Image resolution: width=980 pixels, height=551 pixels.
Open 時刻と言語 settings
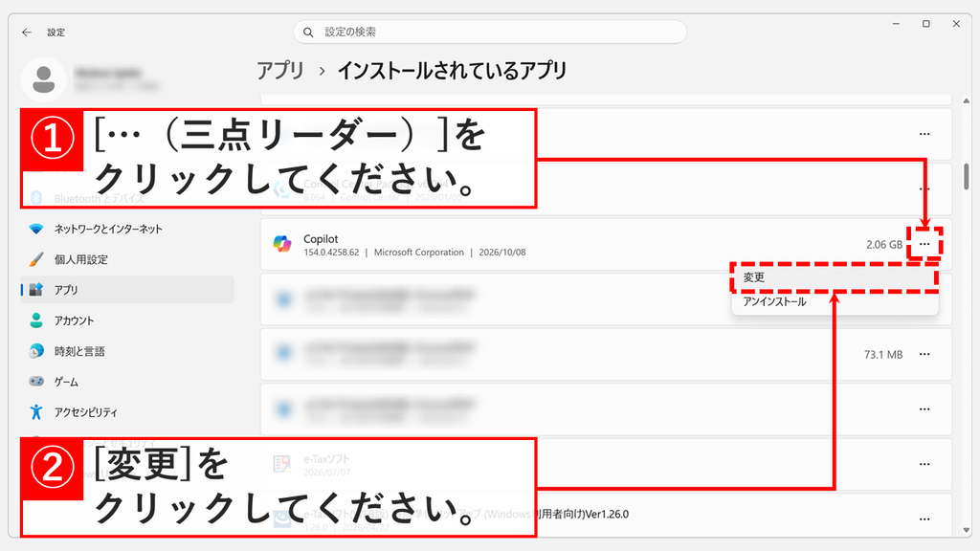pos(127,351)
